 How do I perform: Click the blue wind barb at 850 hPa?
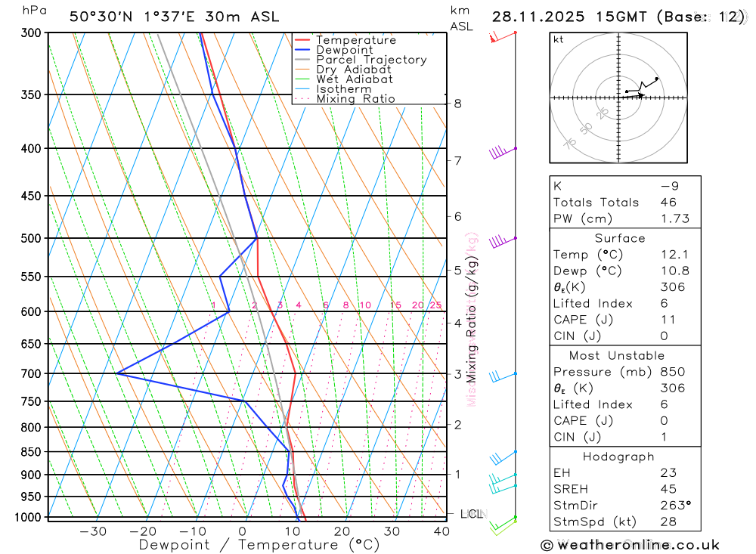[x=503, y=457]
